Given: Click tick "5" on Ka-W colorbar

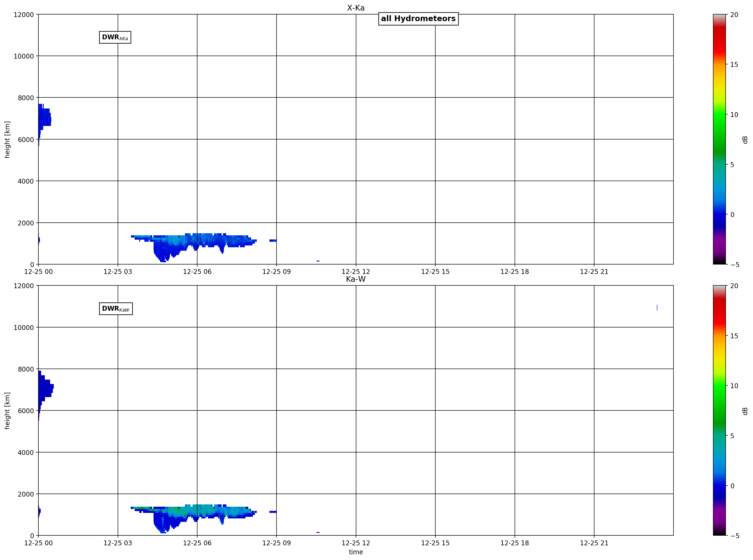Looking at the screenshot, I should 732,436.
